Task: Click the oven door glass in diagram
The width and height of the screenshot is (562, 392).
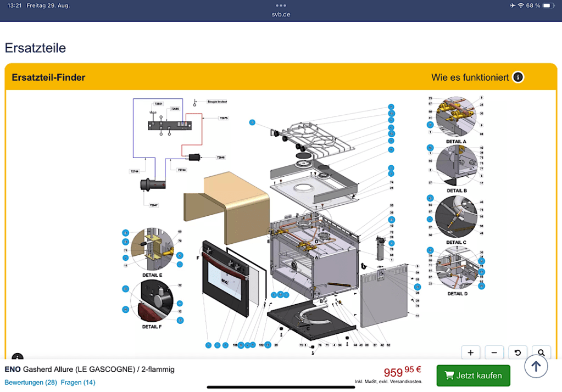Action: (x=225, y=278)
